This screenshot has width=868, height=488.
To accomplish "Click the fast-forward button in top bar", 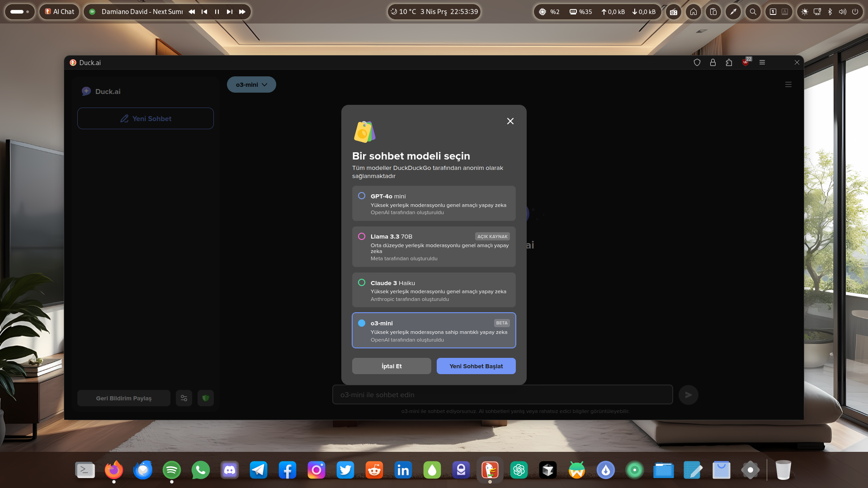I will pyautogui.click(x=242, y=12).
